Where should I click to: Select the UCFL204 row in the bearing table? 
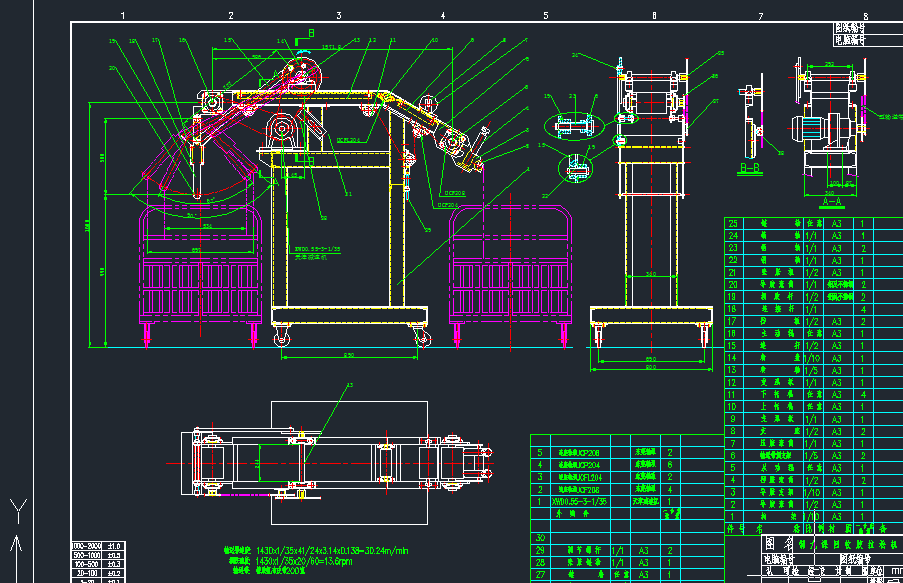(627, 477)
